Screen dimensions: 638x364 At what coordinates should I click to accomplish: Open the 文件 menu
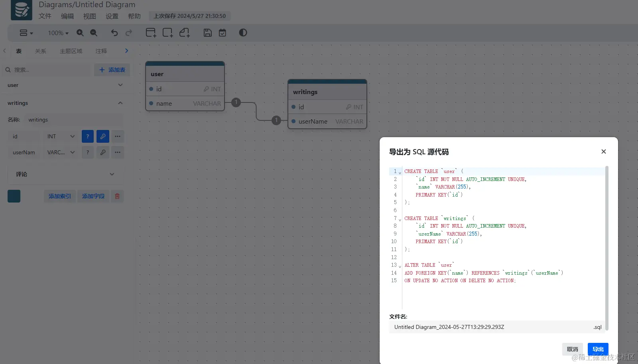[x=45, y=16]
